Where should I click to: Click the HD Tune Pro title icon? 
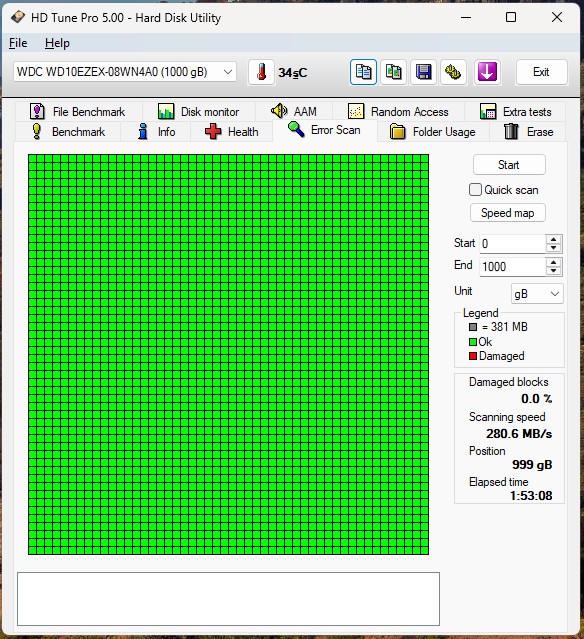pos(18,18)
